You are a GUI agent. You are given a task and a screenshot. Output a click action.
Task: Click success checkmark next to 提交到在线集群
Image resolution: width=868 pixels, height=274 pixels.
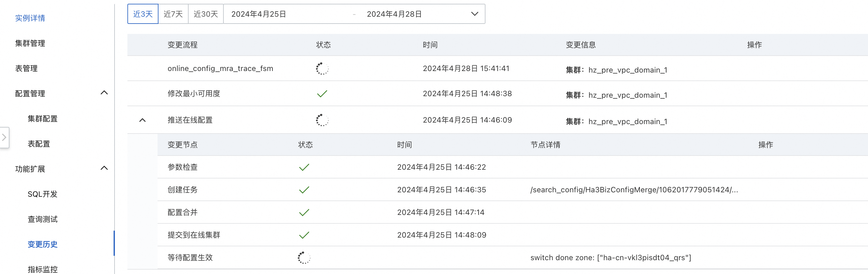click(x=304, y=235)
